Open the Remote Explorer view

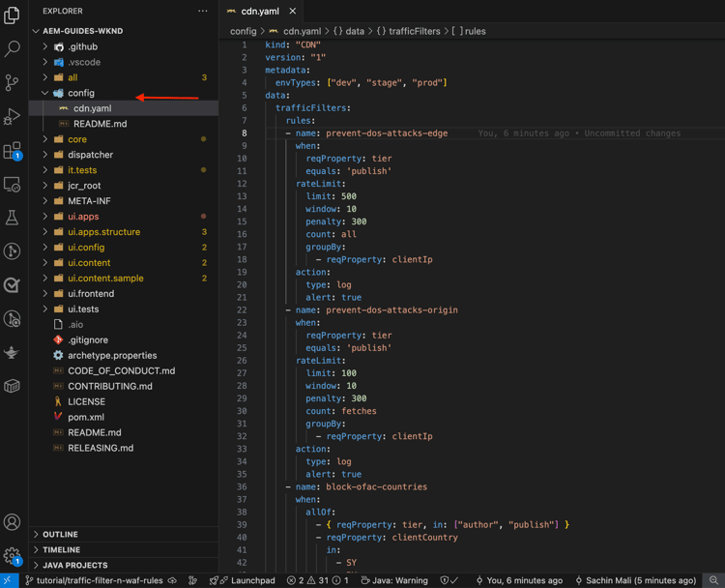[x=13, y=185]
